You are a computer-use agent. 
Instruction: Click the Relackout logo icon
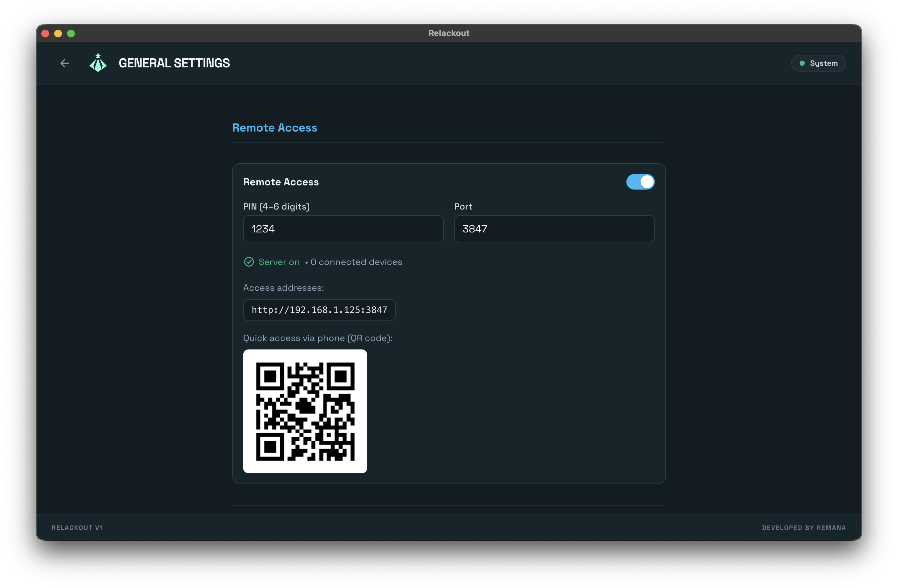coord(98,63)
